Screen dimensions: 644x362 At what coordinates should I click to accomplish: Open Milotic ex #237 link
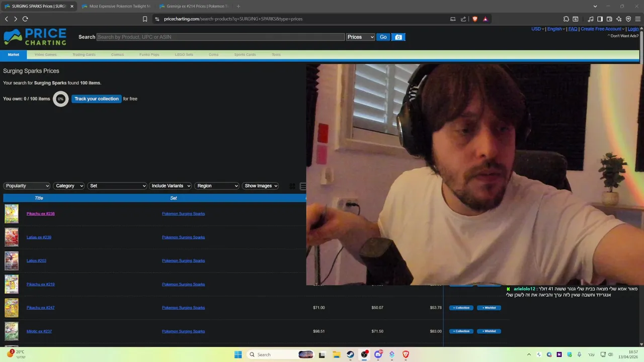(x=39, y=331)
